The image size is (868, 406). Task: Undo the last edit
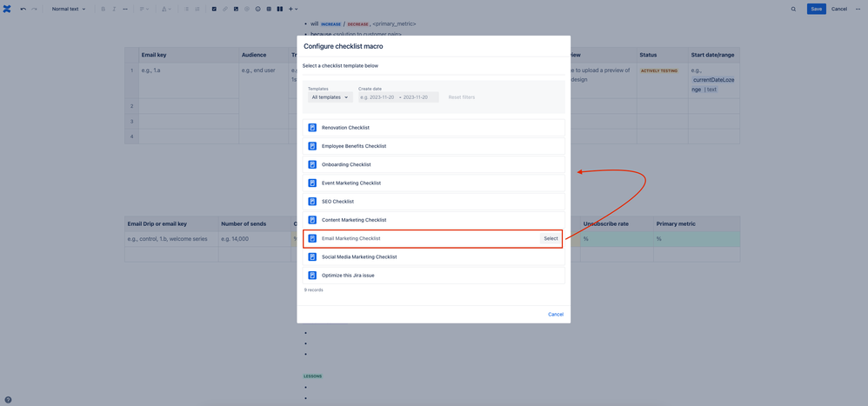click(x=23, y=9)
